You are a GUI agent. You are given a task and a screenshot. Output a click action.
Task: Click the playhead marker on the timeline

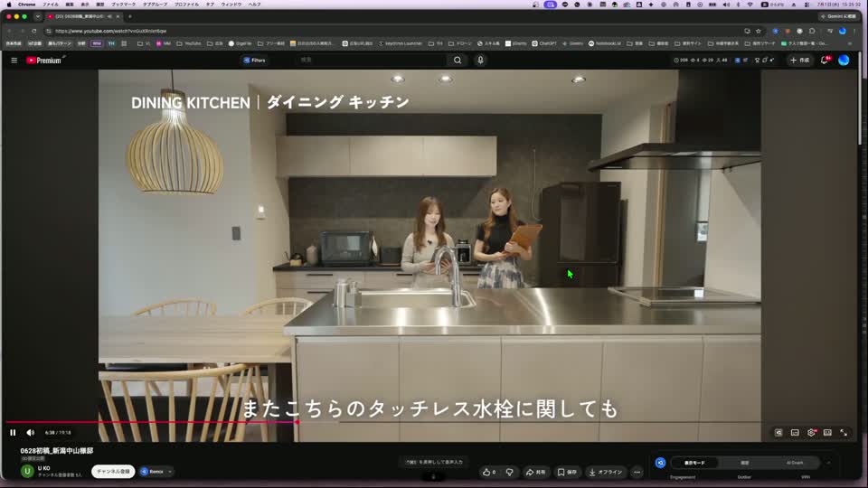tap(297, 422)
